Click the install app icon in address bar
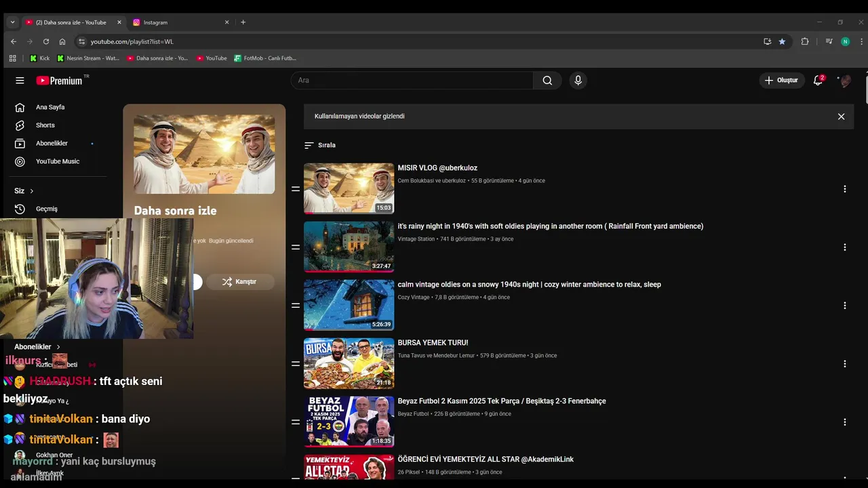 (x=767, y=41)
